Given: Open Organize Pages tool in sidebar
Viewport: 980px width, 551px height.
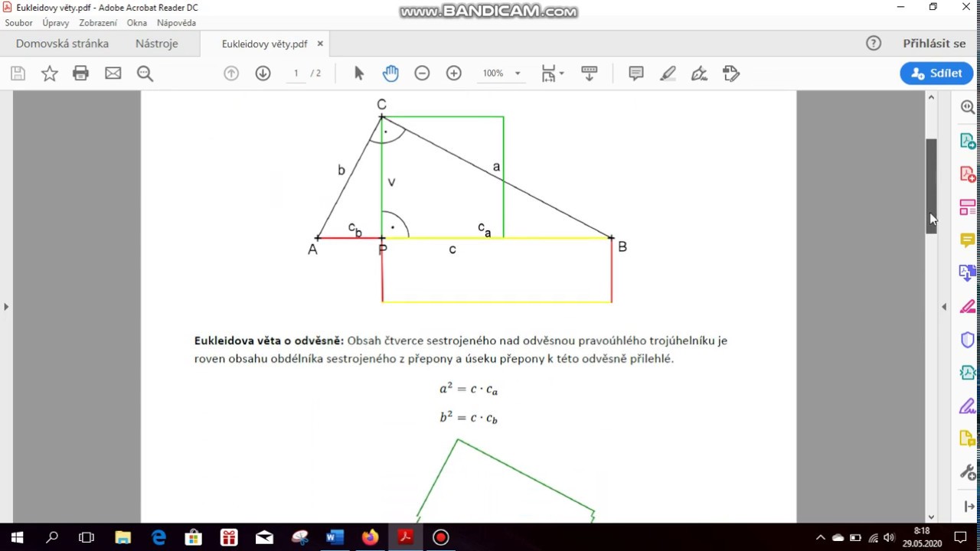Looking at the screenshot, I should click(968, 207).
